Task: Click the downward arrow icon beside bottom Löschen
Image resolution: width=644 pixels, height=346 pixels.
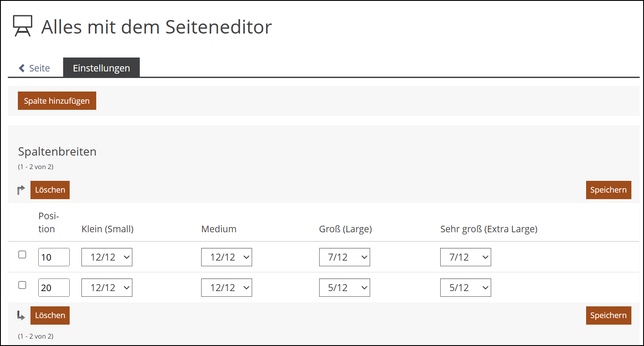Action: point(21,315)
